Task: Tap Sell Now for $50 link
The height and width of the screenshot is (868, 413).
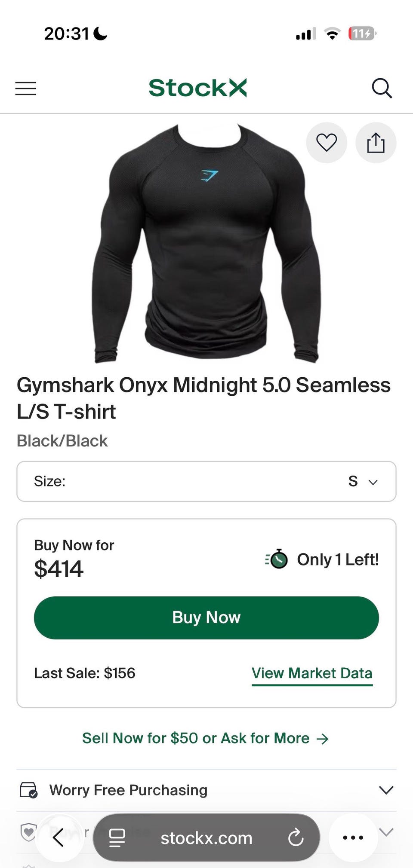Action: (x=205, y=738)
